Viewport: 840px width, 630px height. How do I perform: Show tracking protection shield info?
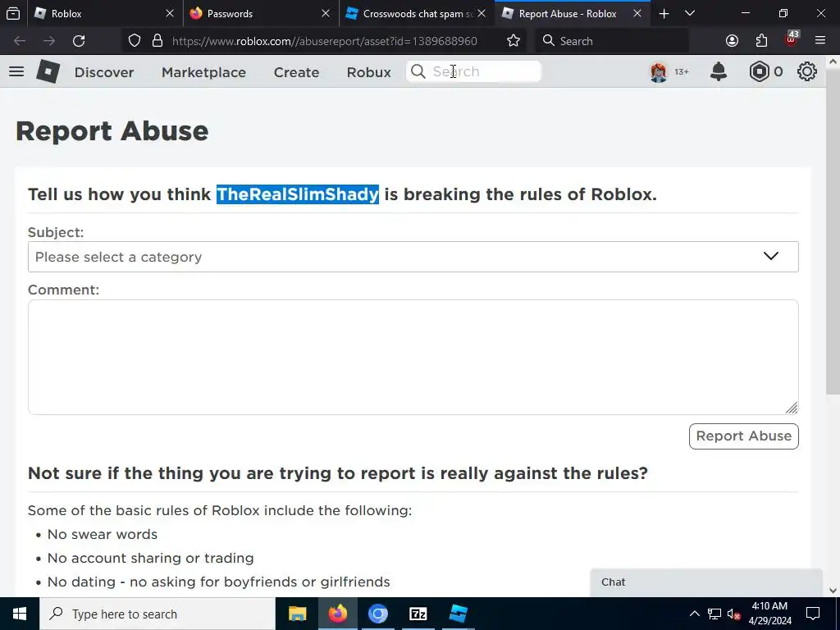click(135, 41)
